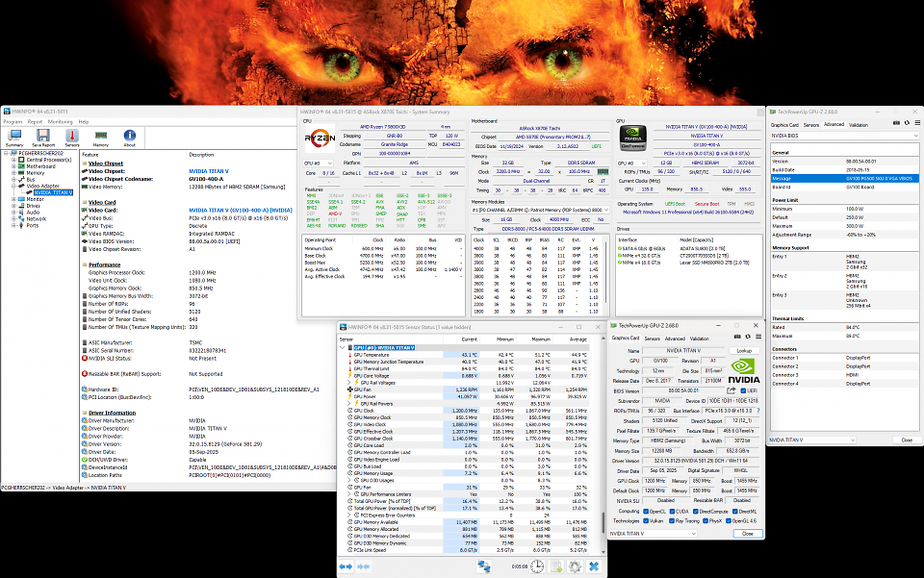Open the Program menu in HWiNFO
Screen dimensions: 924x578
tap(13, 122)
